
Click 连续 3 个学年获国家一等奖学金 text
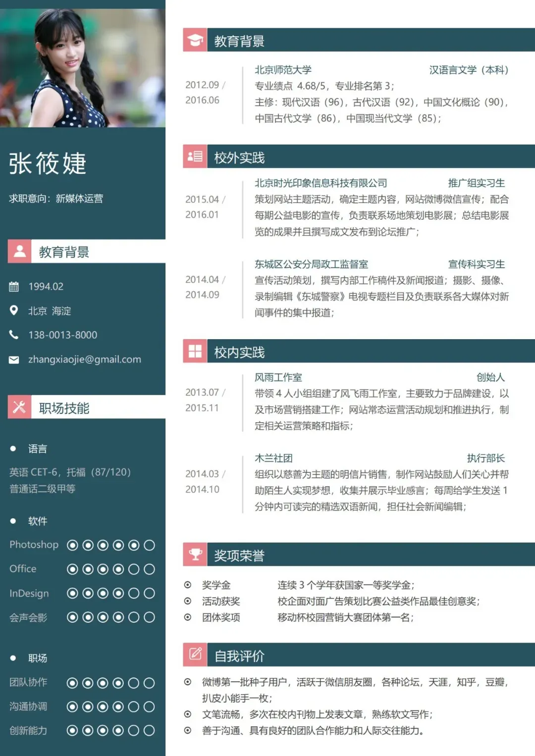click(346, 585)
